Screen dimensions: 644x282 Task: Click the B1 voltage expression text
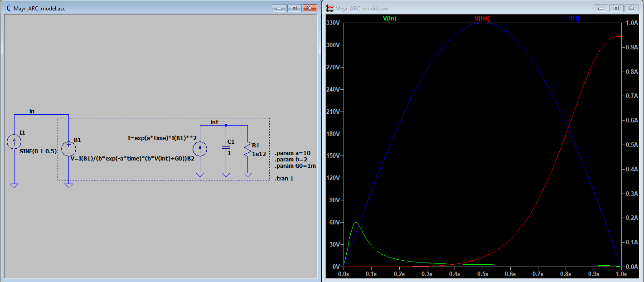point(128,159)
